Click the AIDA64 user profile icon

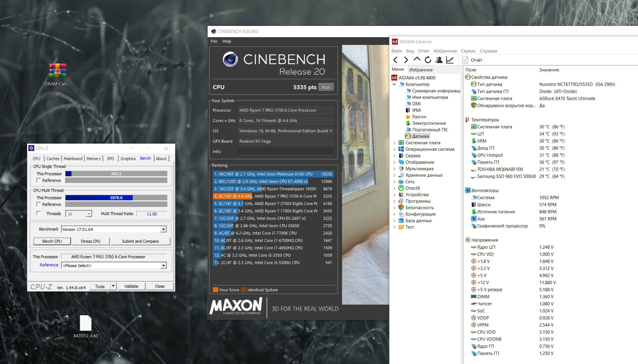439,60
